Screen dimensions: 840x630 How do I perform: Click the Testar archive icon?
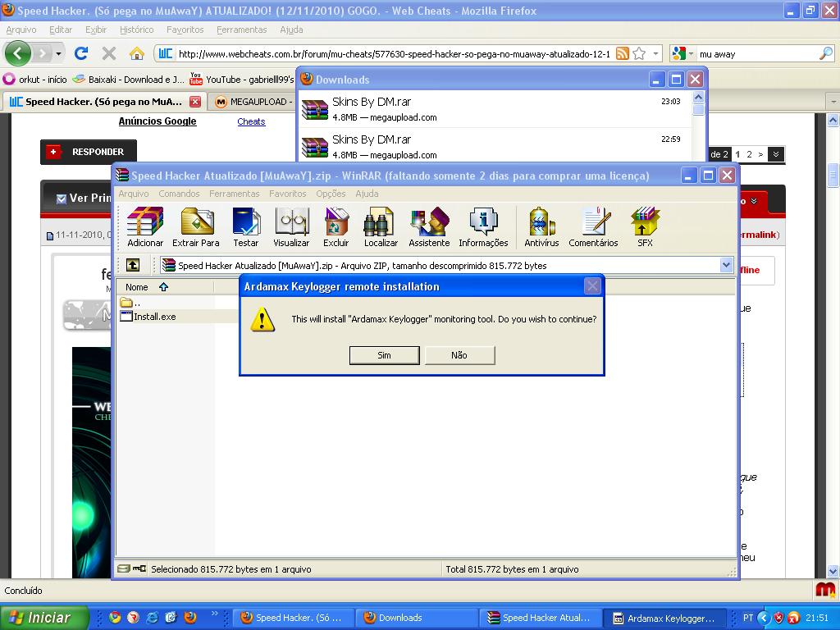pyautogui.click(x=246, y=226)
